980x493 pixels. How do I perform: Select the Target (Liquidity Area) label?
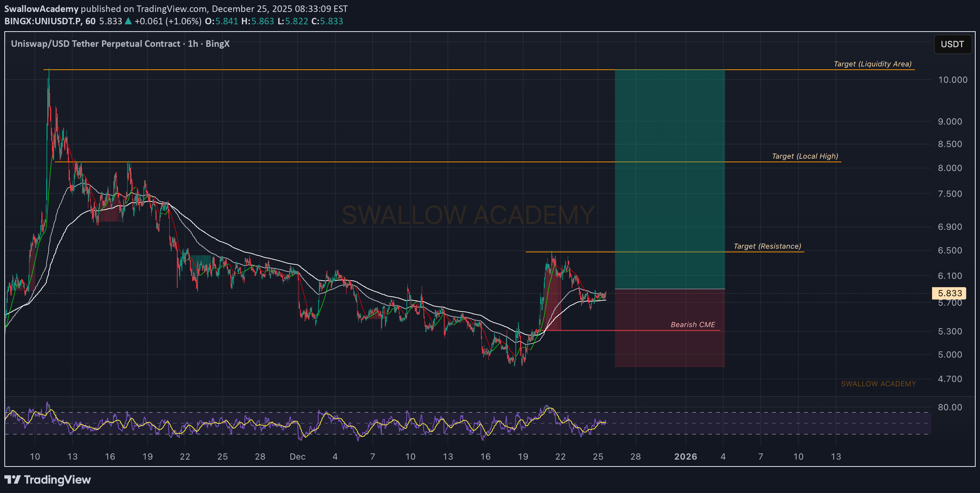click(x=872, y=64)
